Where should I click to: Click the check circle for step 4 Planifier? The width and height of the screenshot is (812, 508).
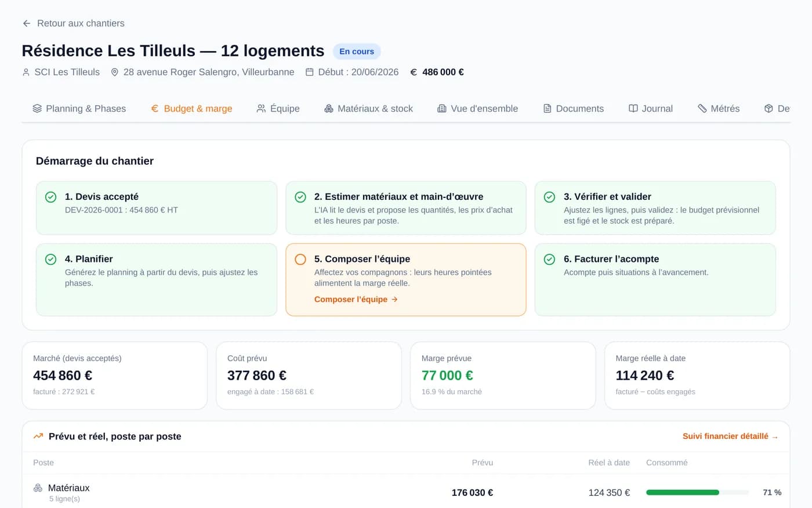[x=51, y=260]
